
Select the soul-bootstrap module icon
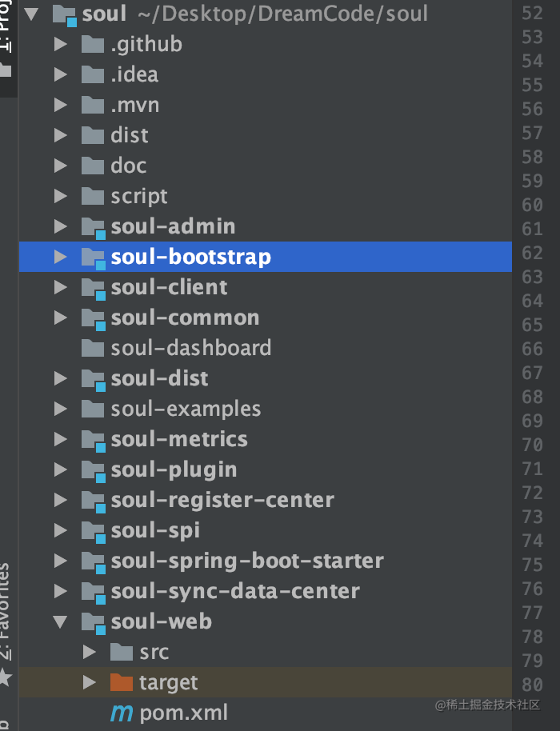coord(92,256)
